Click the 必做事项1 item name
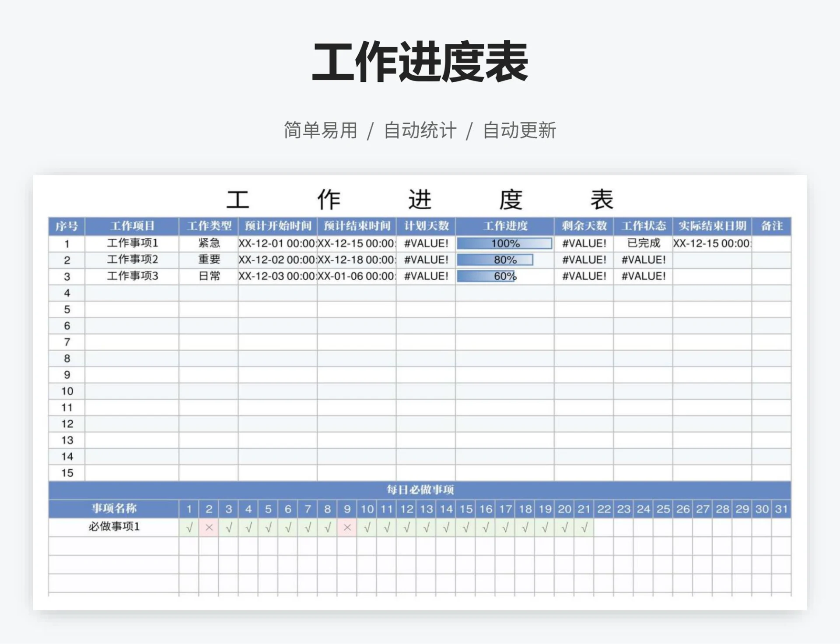This screenshot has width=840, height=644. pyautogui.click(x=115, y=528)
